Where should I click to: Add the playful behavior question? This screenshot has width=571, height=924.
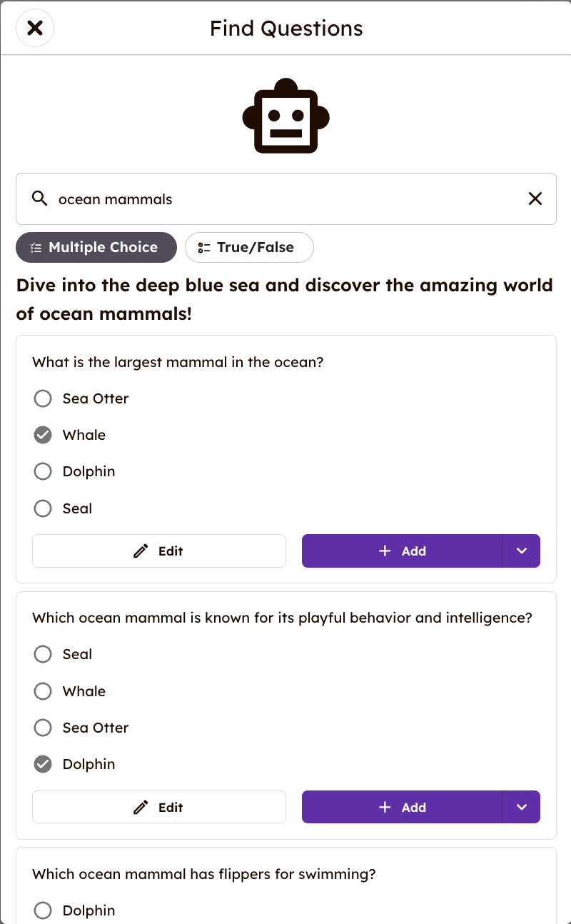[403, 807]
